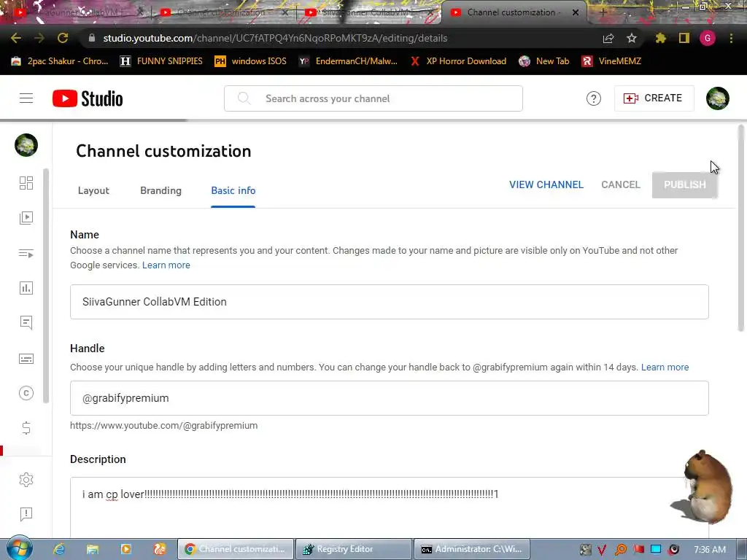Image resolution: width=747 pixels, height=560 pixels.
Task: Open the Extensions puzzle icon
Action: [x=661, y=38]
